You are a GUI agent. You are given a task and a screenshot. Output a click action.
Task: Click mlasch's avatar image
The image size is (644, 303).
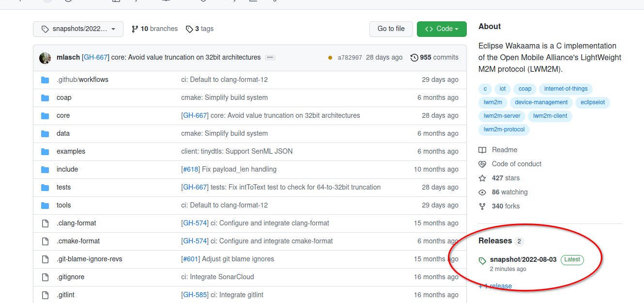point(45,57)
